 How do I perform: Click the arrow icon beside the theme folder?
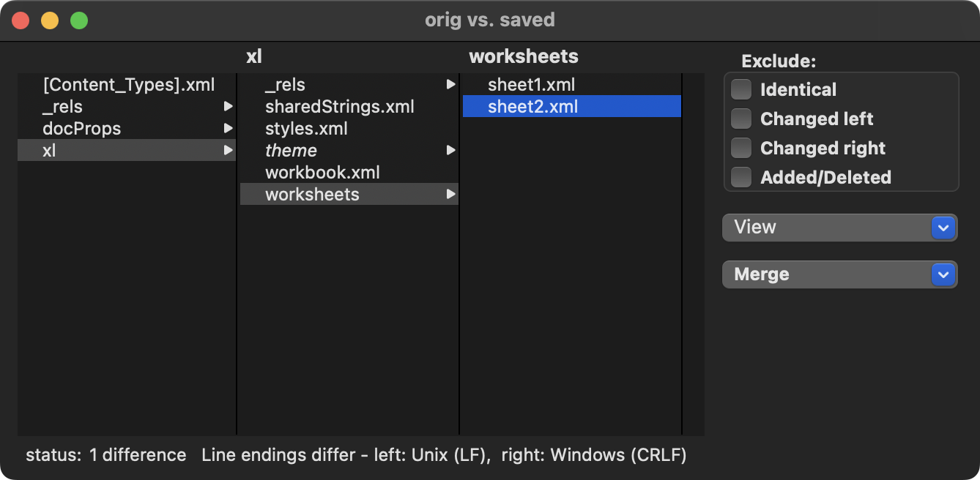(x=450, y=150)
